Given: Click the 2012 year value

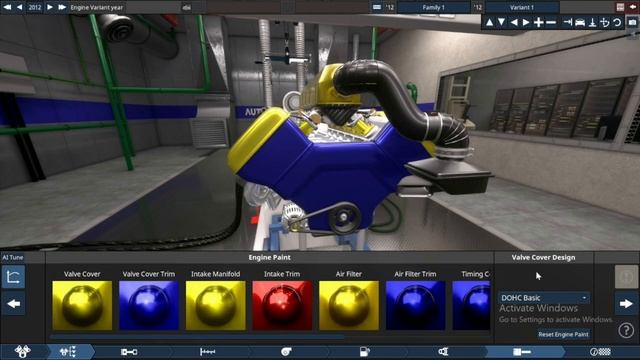Looking at the screenshot, I should (x=34, y=7).
